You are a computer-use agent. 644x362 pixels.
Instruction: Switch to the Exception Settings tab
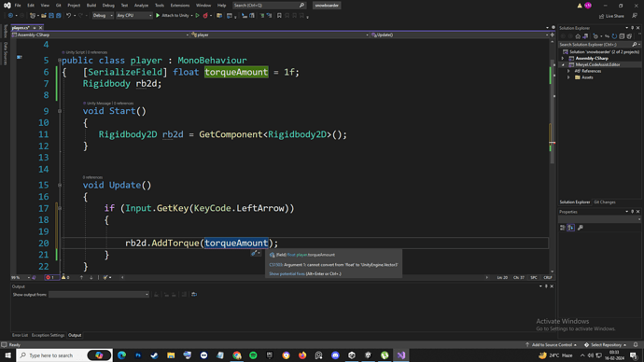click(x=48, y=335)
